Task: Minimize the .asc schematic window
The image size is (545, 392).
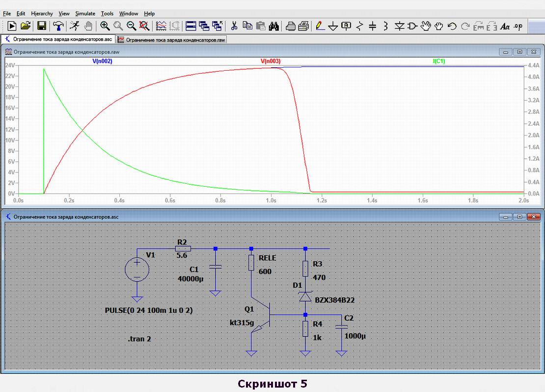Action: tap(506, 217)
